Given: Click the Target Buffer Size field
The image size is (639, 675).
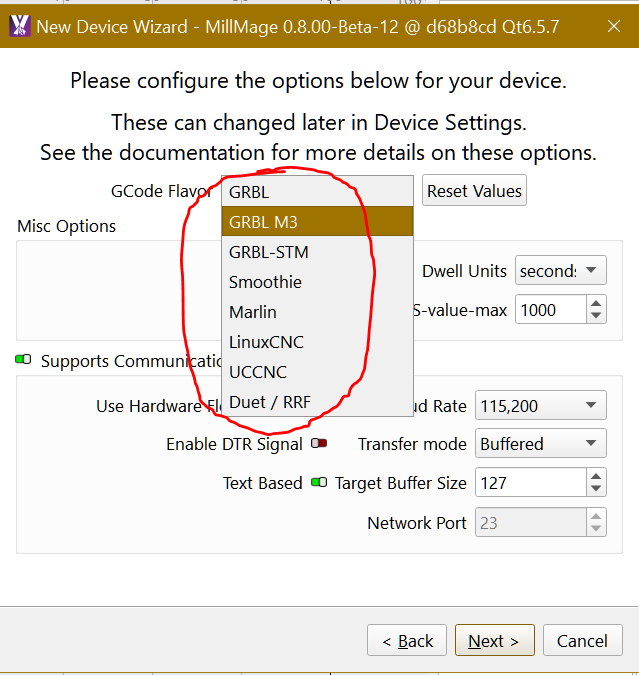Looking at the screenshot, I should 530,483.
